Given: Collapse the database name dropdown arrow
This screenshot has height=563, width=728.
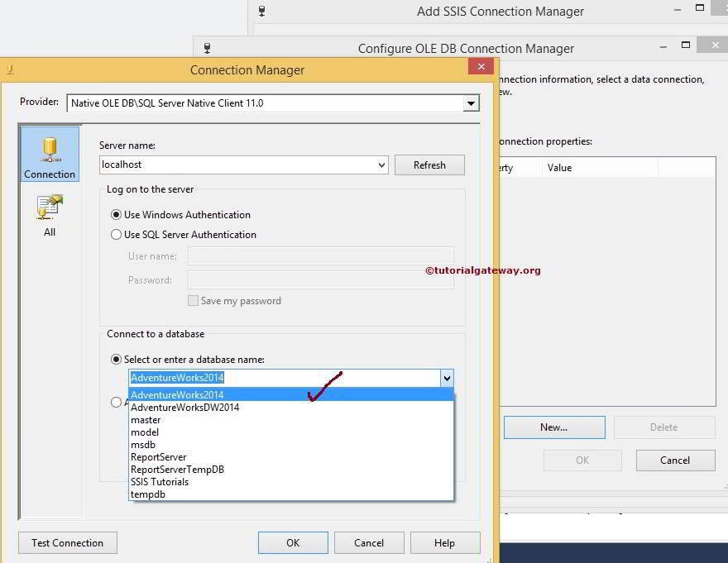Looking at the screenshot, I should tap(447, 378).
